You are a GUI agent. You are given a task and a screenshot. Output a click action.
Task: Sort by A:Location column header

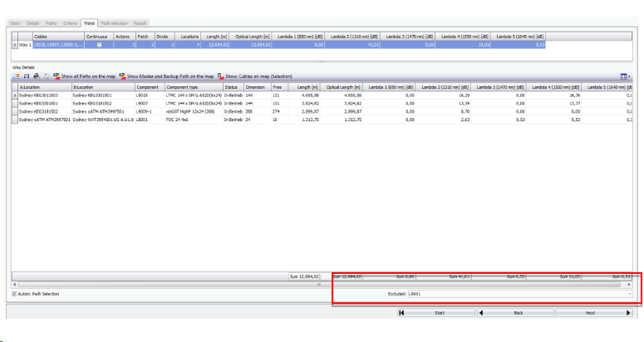pyautogui.click(x=45, y=87)
